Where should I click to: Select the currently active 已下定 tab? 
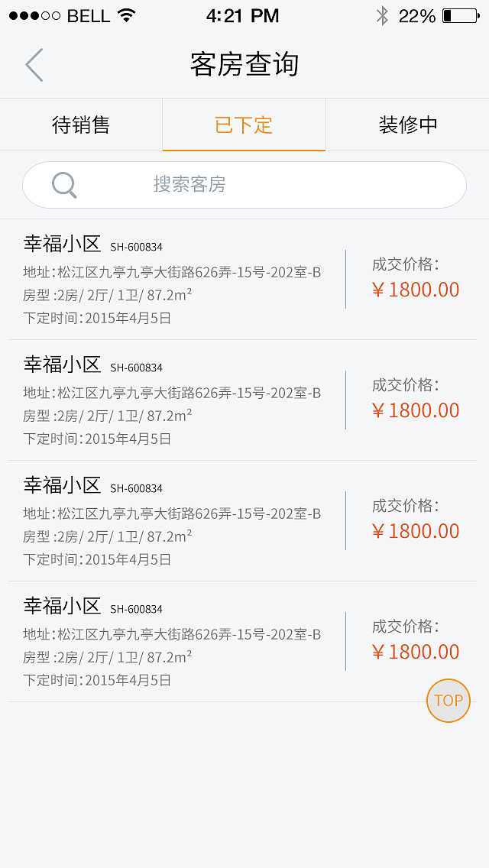click(x=244, y=125)
